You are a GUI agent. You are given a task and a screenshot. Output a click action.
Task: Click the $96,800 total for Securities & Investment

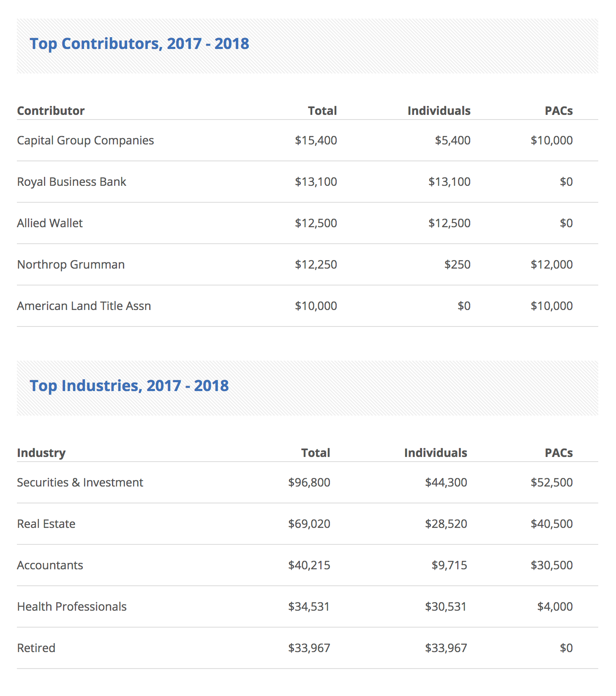tap(309, 483)
